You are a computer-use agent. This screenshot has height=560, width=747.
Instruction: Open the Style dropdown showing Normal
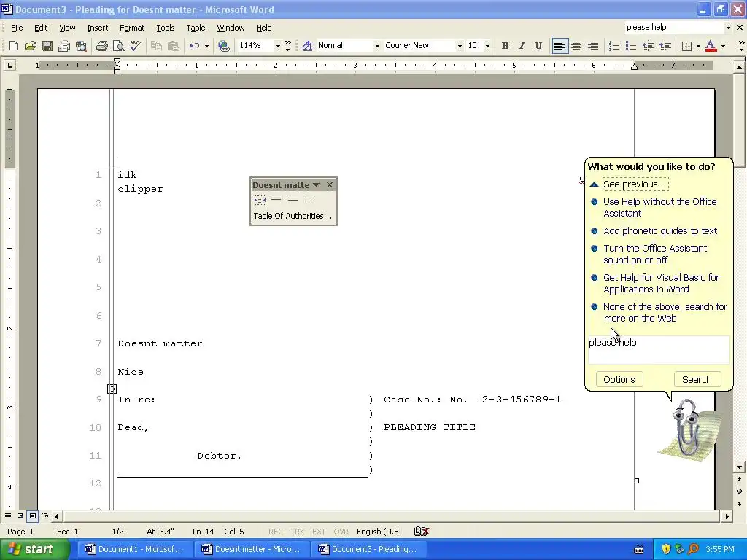coord(377,46)
